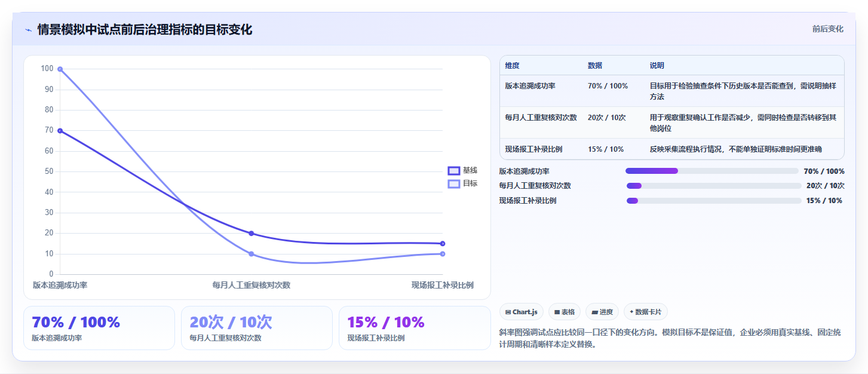Click the y-axis tick label 100
The height and width of the screenshot is (374, 868).
point(47,69)
